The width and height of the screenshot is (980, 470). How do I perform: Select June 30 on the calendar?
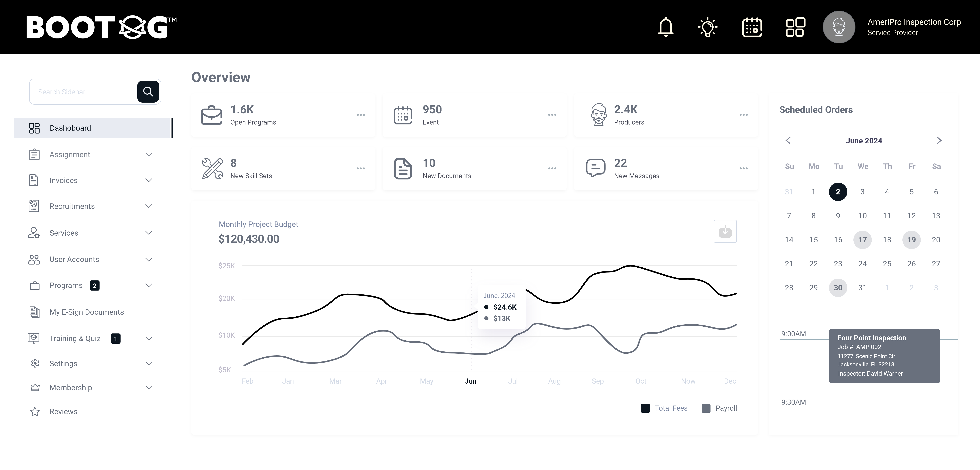(838, 287)
